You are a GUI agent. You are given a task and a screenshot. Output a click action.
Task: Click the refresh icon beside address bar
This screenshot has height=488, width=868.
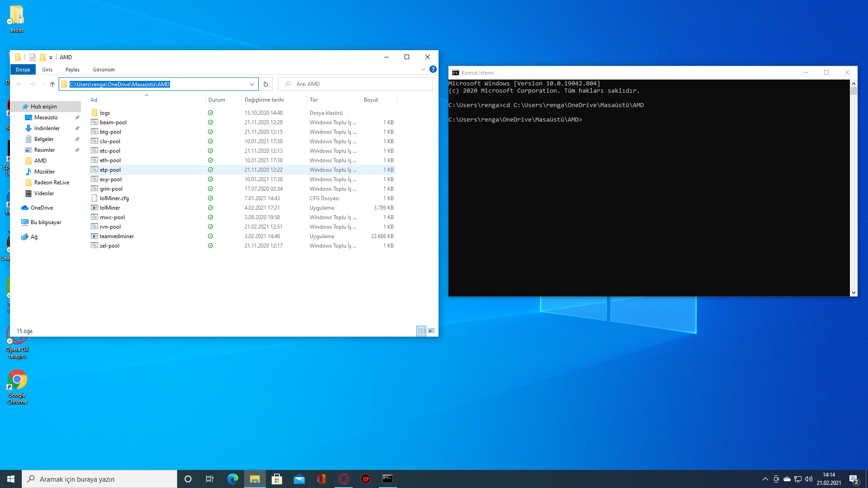tap(266, 84)
